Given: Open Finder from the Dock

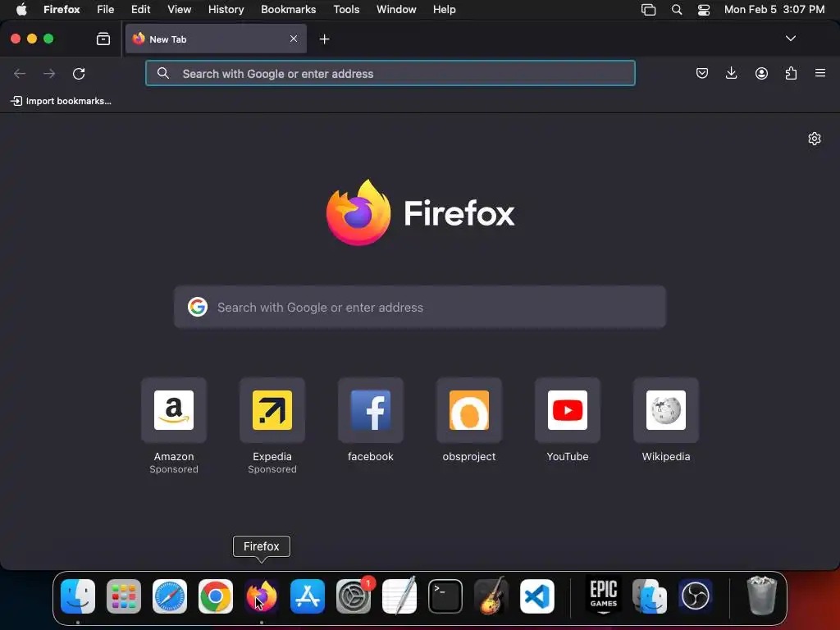Looking at the screenshot, I should (x=78, y=596).
